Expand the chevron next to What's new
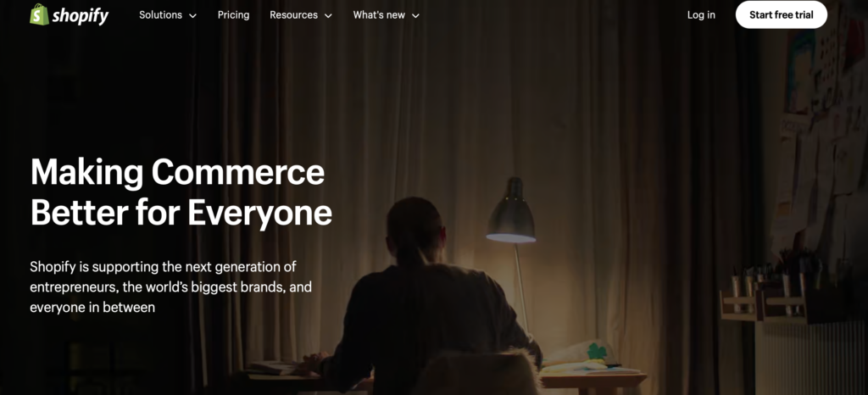The height and width of the screenshot is (395, 868). [x=415, y=16]
